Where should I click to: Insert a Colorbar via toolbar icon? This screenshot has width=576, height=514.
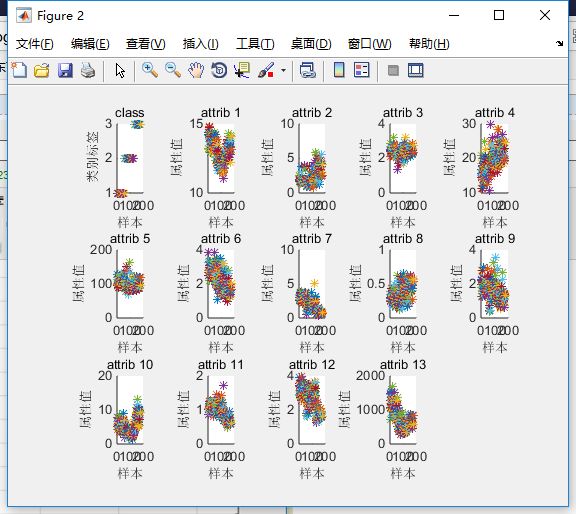[x=339, y=70]
